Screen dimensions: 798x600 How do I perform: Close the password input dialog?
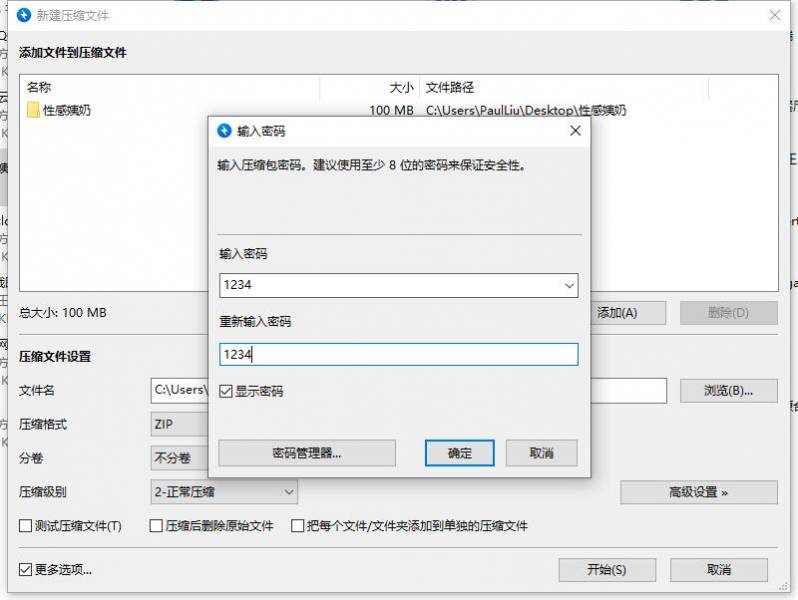coord(574,131)
